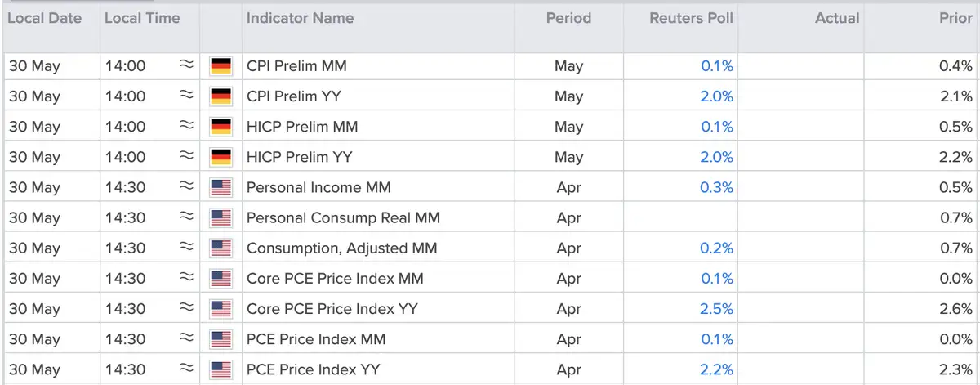
Task: Select the CPI Prelim MM indicator name
Action: click(x=299, y=66)
